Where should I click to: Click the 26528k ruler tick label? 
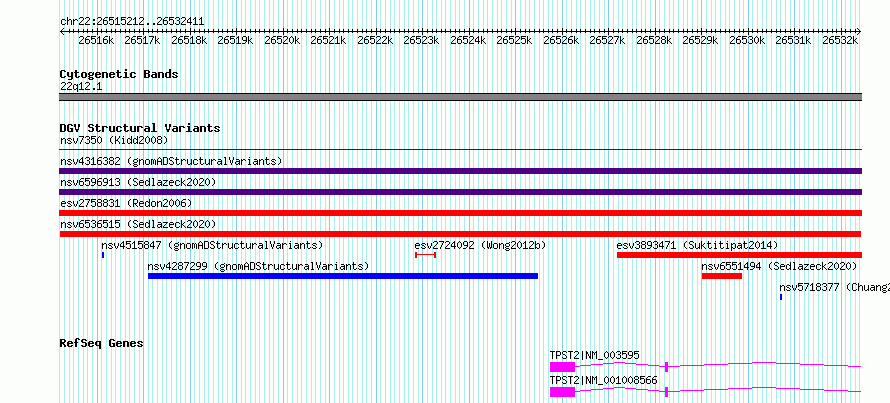pyautogui.click(x=654, y=40)
